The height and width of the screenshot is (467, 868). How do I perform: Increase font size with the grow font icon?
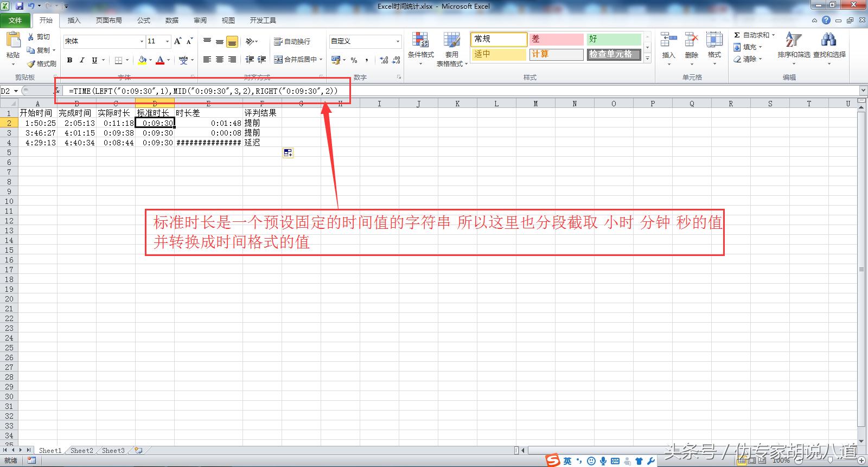point(177,41)
